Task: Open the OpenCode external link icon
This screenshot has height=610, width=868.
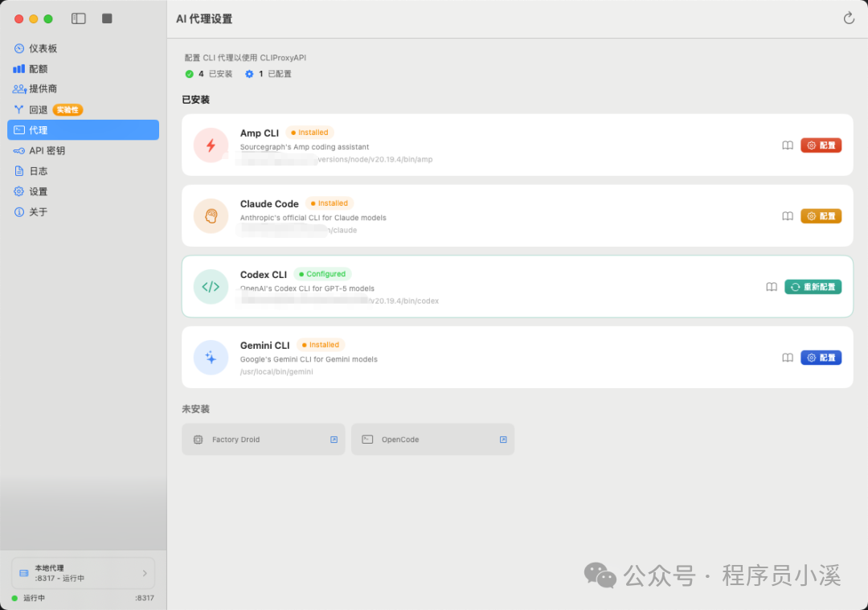Action: pyautogui.click(x=503, y=440)
